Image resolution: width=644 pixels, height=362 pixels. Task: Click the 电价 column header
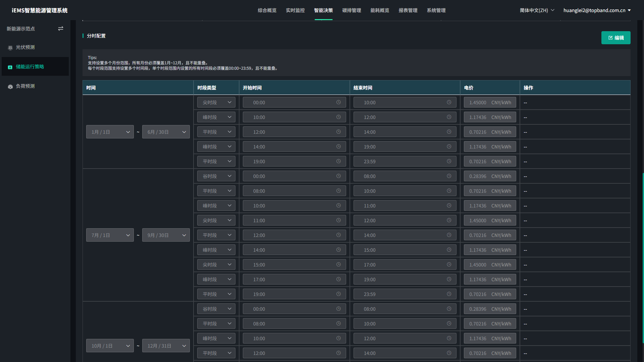coord(490,88)
